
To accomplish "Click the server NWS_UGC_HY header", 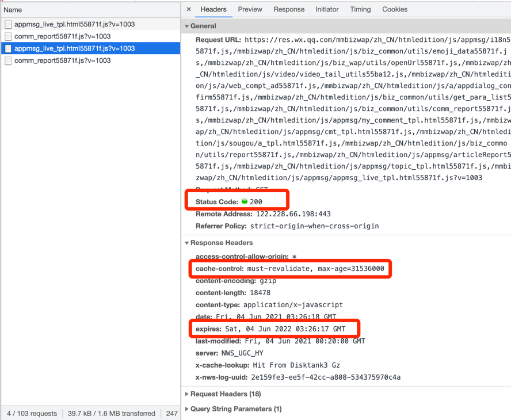I will (230, 353).
